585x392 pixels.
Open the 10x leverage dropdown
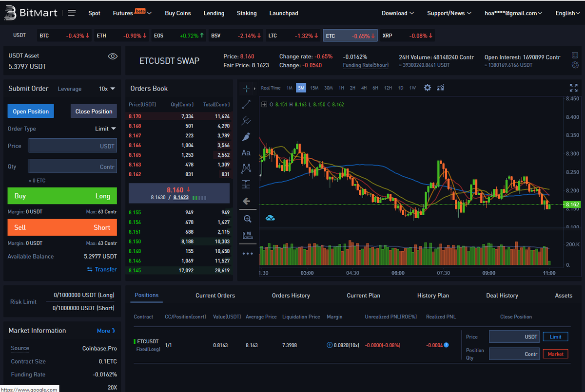(107, 89)
